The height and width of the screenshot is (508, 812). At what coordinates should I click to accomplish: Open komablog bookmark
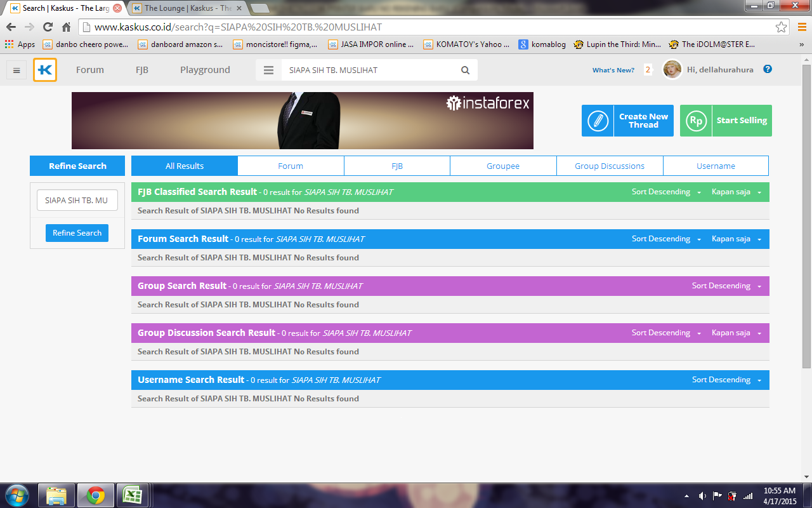542,44
